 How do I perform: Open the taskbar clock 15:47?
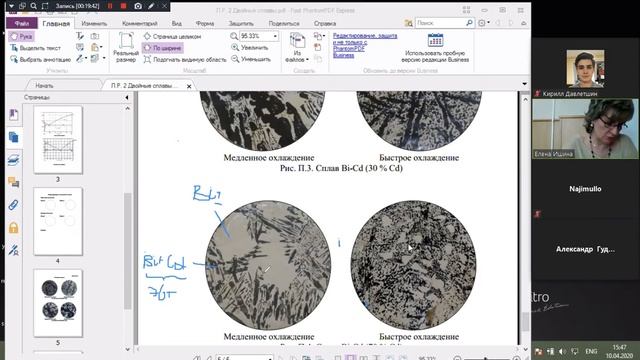coord(619,351)
